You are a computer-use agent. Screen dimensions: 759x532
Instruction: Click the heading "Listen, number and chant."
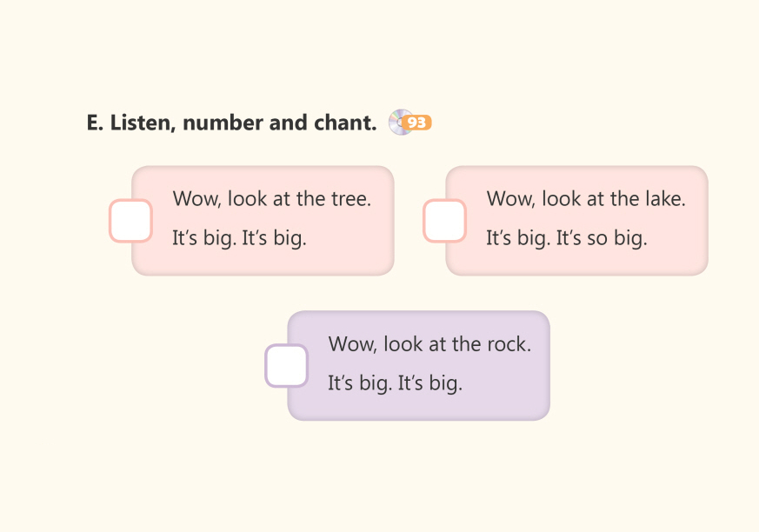[x=243, y=123]
